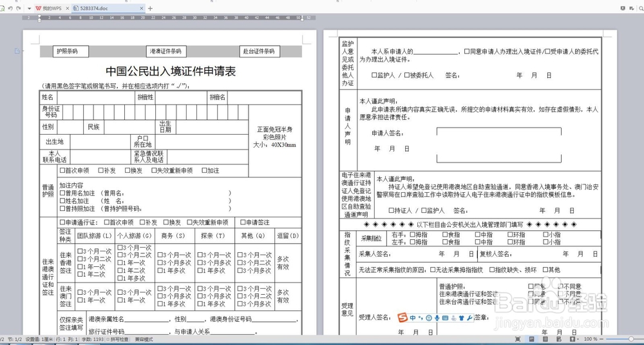
Task: Click the 港澳证件条码 barcode box
Action: tap(166, 52)
